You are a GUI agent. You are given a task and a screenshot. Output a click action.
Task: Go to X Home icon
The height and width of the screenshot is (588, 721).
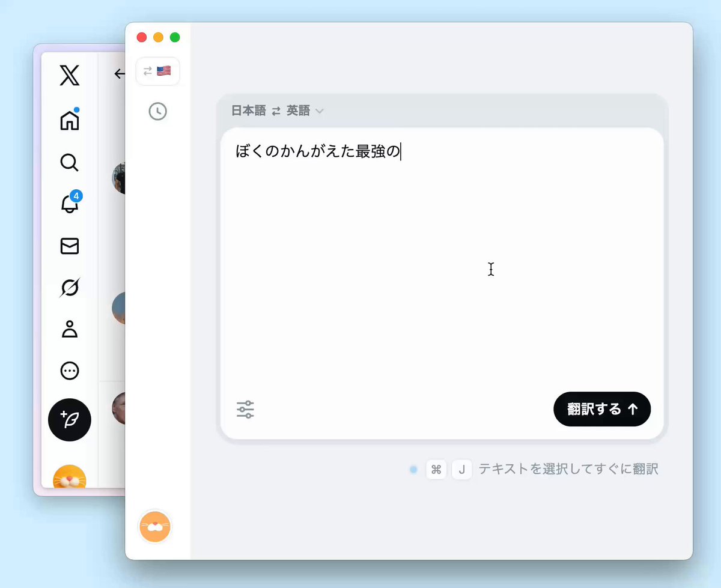pyautogui.click(x=70, y=120)
